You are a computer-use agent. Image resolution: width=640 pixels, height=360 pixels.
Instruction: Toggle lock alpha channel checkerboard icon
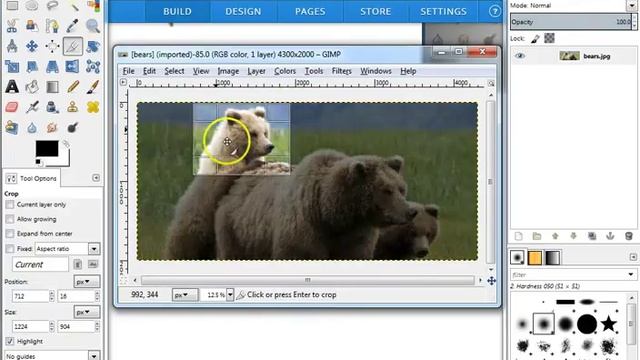point(549,38)
